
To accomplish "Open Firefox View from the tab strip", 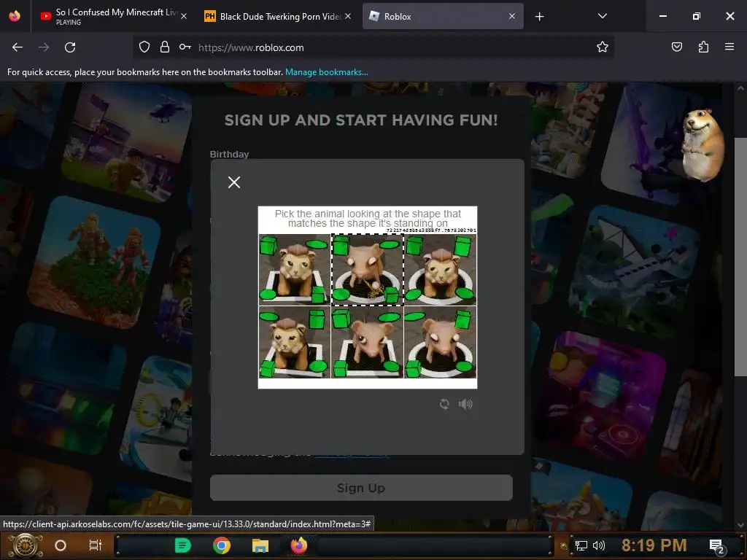I will point(15,16).
